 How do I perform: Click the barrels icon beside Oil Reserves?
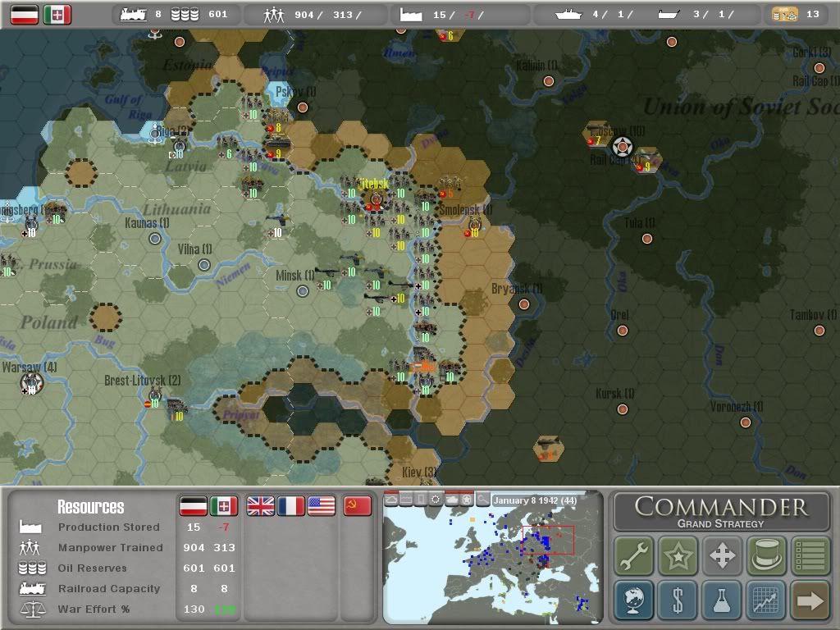[32, 568]
